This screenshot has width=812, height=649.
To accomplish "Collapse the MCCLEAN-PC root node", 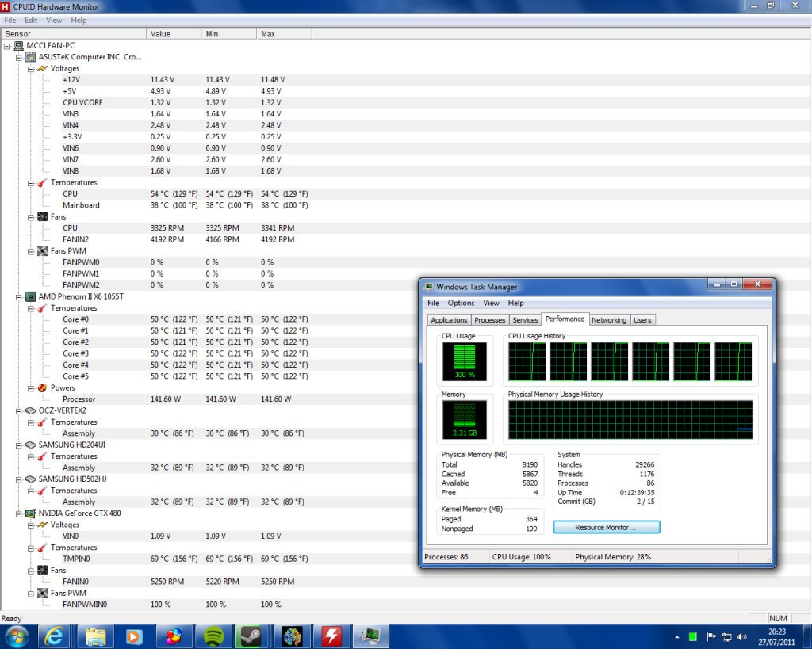I will (6, 46).
